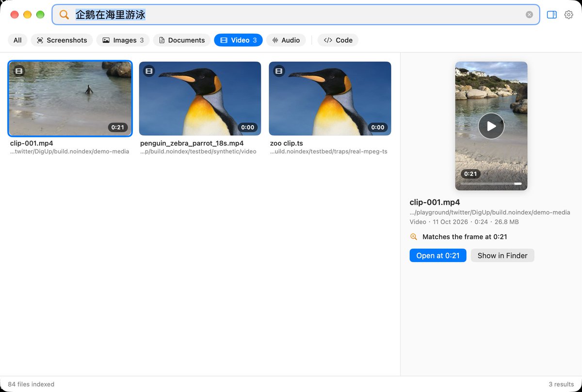582x392 pixels.
Task: Click the zoo clip.ts file name
Action: [287, 143]
